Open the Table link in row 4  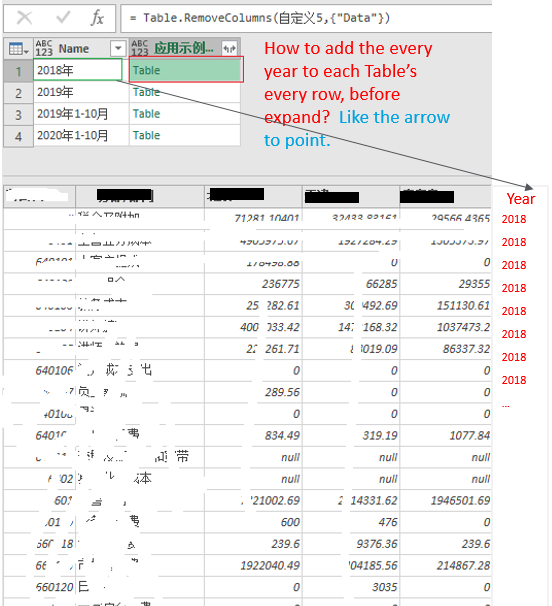(x=147, y=135)
